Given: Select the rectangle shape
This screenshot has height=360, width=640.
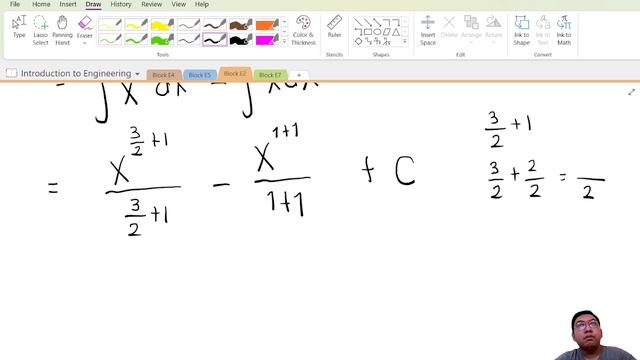Looking at the screenshot, I should (368, 32).
